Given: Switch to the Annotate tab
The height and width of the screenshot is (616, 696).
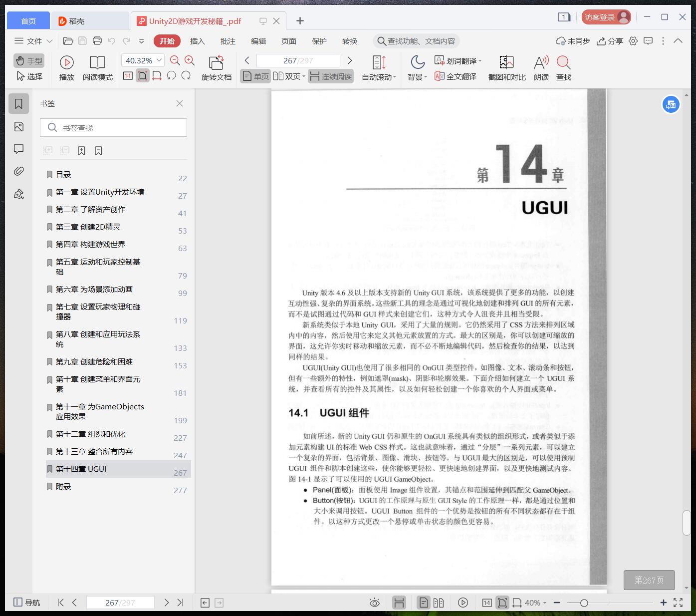Looking at the screenshot, I should pos(228,41).
